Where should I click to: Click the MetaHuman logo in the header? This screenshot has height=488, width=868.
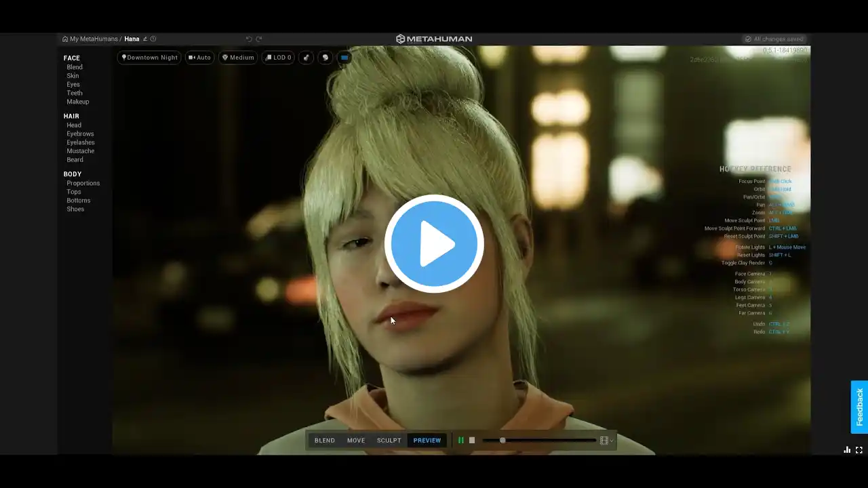pyautogui.click(x=434, y=39)
